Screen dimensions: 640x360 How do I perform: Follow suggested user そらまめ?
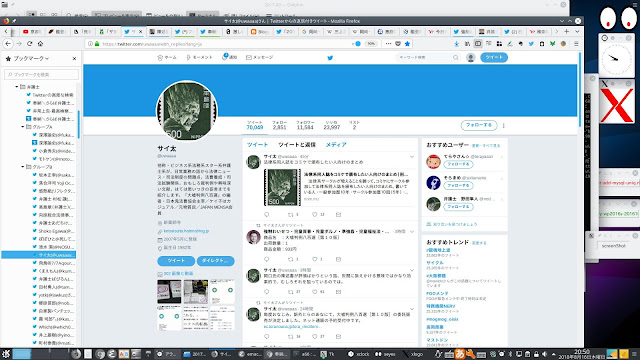tap(458, 186)
